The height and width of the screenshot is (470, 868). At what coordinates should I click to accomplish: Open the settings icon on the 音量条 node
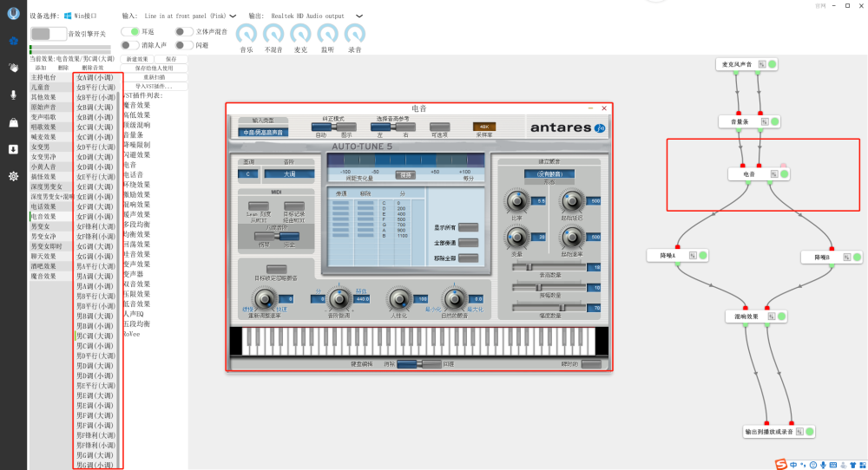(765, 121)
